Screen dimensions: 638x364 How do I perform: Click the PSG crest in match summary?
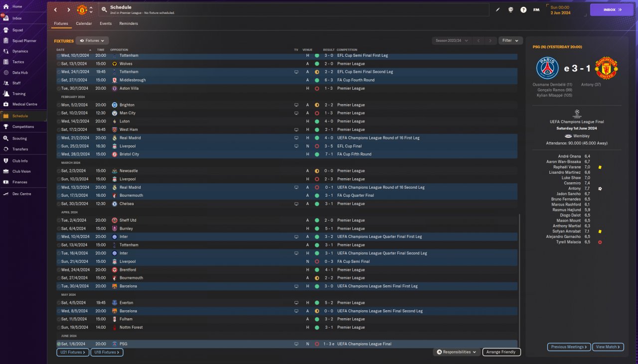(x=548, y=69)
